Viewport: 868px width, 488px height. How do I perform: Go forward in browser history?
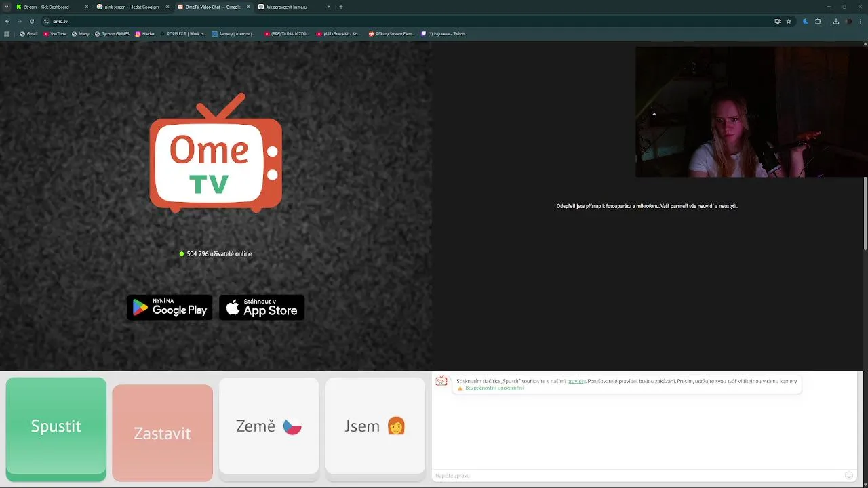[20, 21]
